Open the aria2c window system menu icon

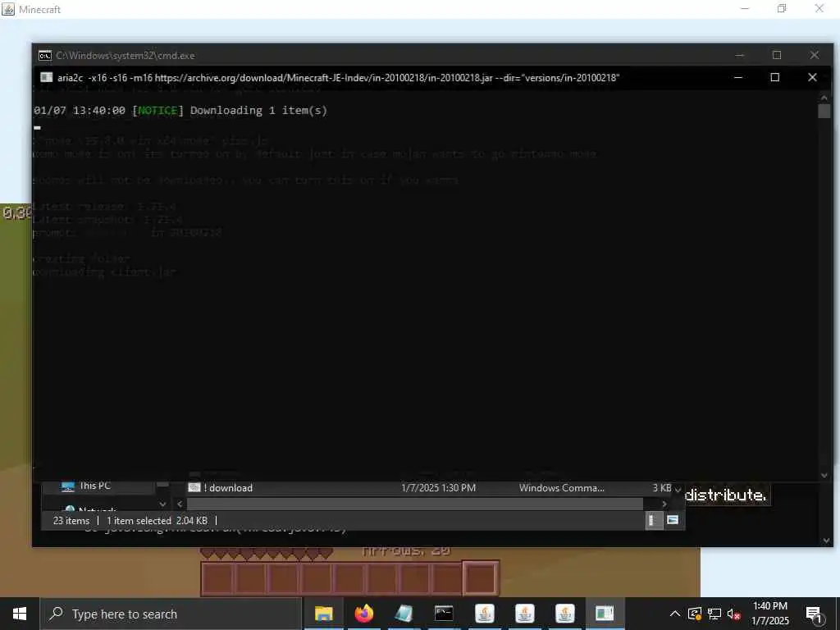pyautogui.click(x=47, y=77)
